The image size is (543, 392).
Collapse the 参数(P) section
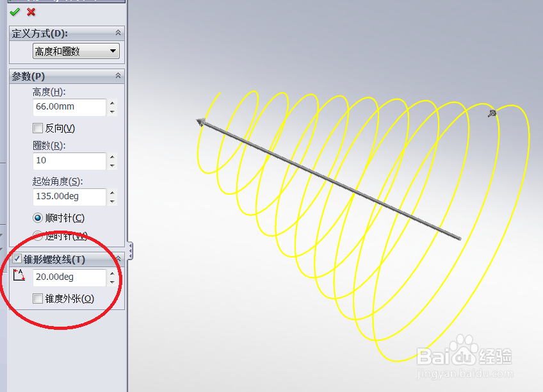[x=118, y=76]
